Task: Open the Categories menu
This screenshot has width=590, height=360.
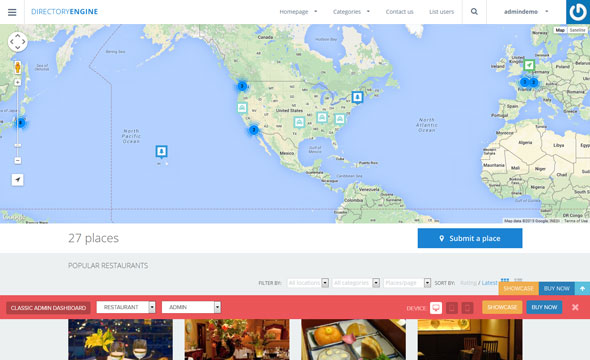Action: 351,12
